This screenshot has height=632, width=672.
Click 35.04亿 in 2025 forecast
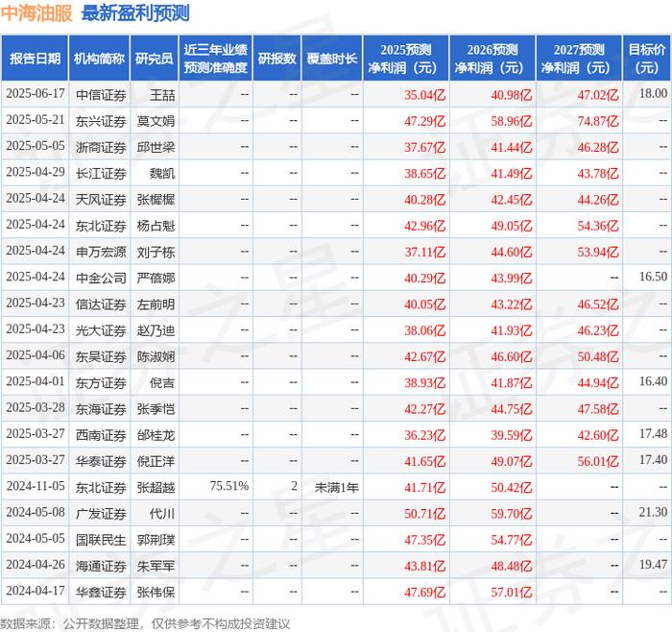tap(424, 95)
